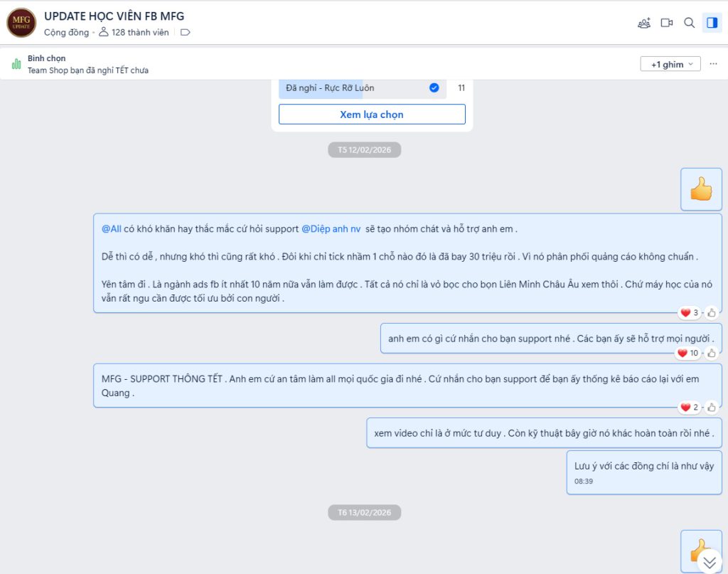Jump to latest messages with double-chevron button

(709, 563)
